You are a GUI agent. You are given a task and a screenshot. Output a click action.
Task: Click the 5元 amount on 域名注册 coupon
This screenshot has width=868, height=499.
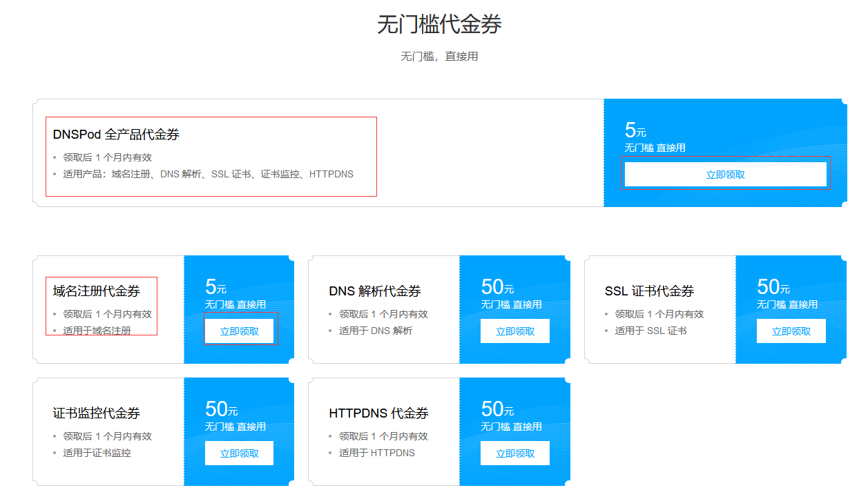click(215, 287)
